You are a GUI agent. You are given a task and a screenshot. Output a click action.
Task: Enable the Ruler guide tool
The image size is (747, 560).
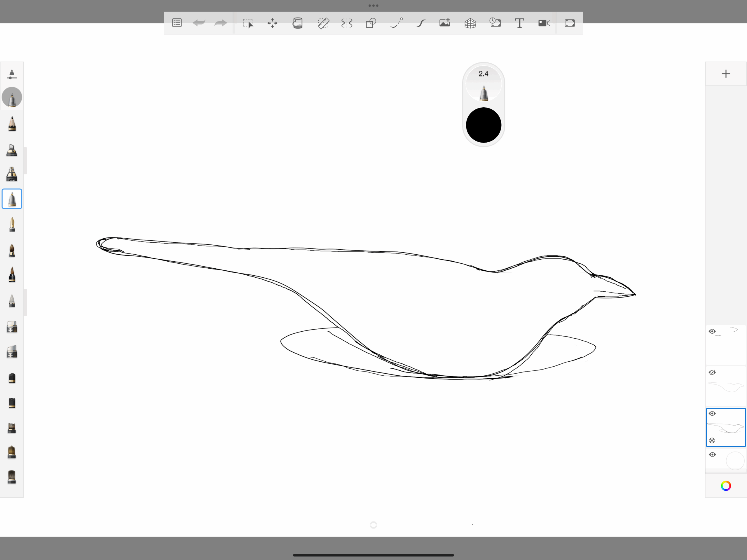[323, 23]
